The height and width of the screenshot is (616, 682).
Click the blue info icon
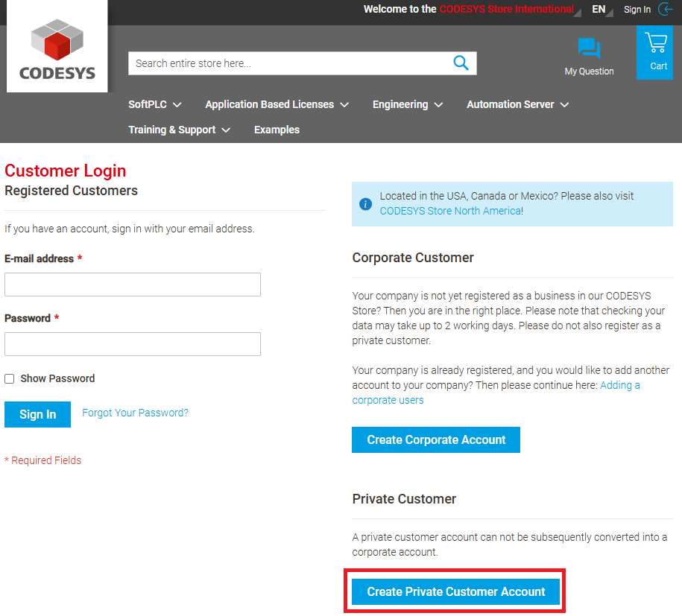tap(365, 203)
